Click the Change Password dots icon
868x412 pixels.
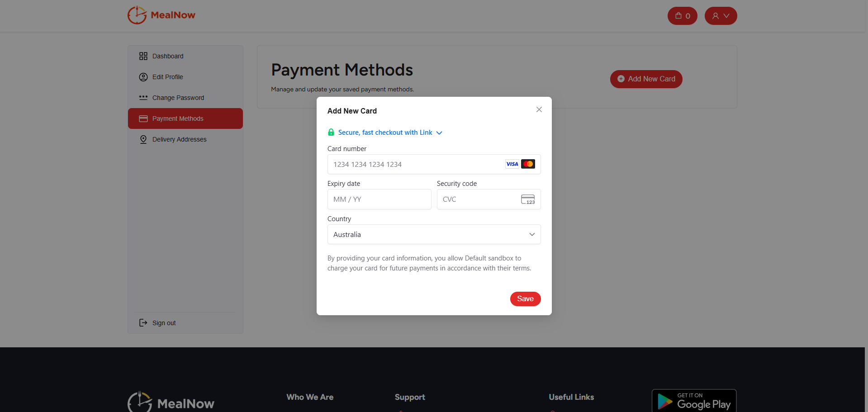143,98
